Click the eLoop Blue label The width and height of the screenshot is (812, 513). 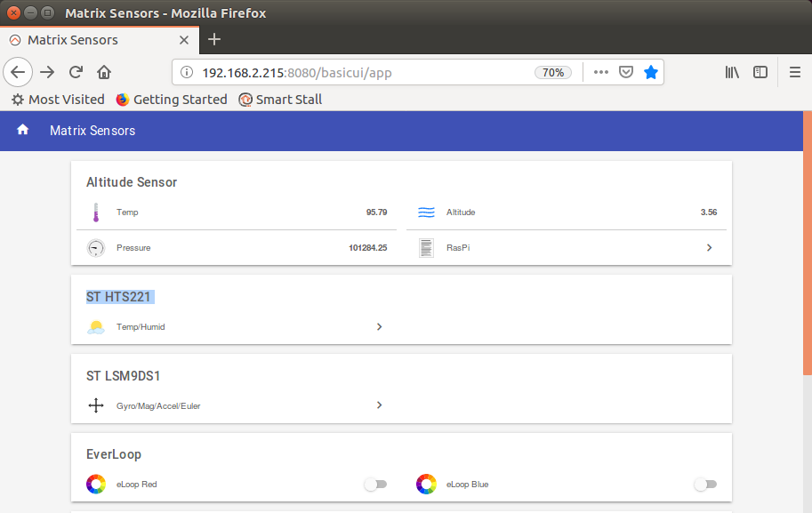467,485
